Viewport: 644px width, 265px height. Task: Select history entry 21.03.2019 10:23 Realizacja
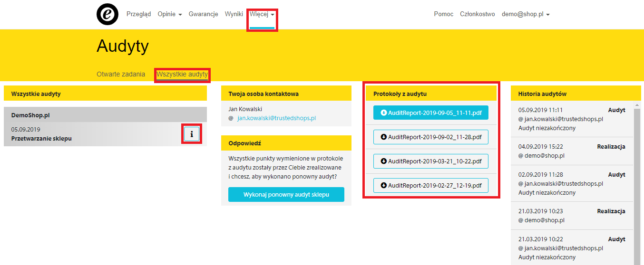pyautogui.click(x=572, y=216)
